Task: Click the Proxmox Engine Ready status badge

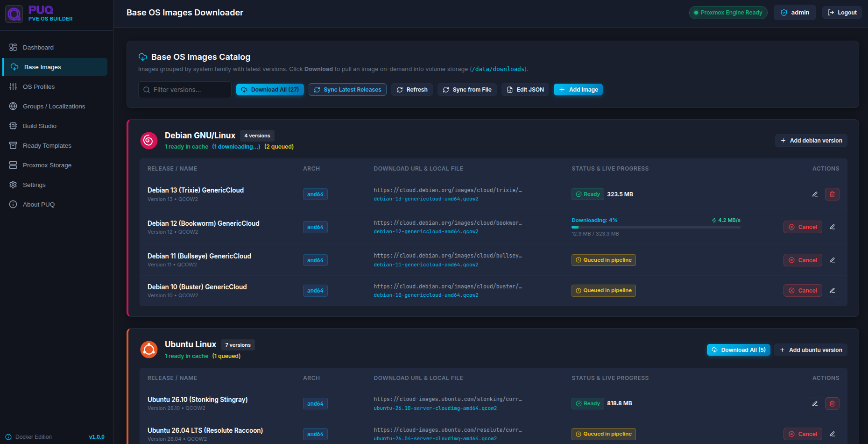Action: 728,13
